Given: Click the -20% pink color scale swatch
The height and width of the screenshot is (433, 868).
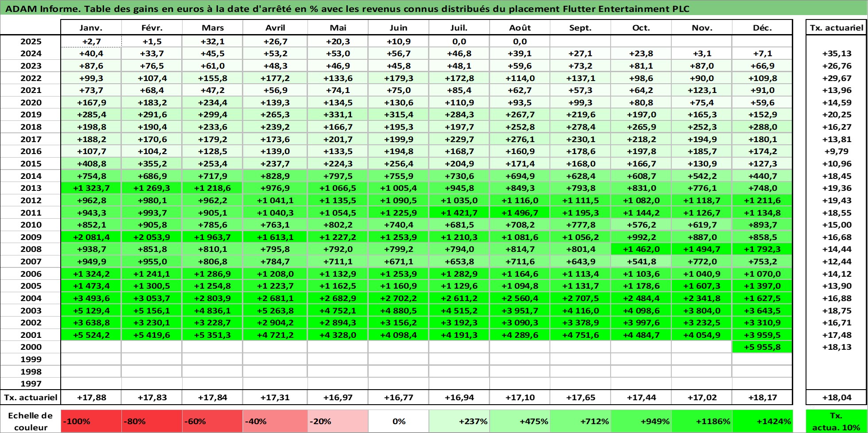Looking at the screenshot, I should pyautogui.click(x=338, y=421).
